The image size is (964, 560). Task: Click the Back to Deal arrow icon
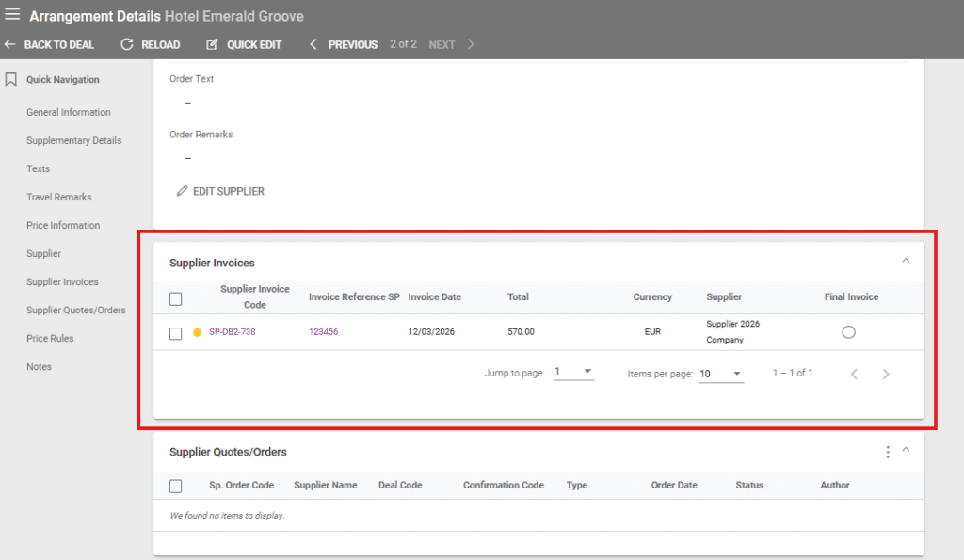[x=10, y=44]
